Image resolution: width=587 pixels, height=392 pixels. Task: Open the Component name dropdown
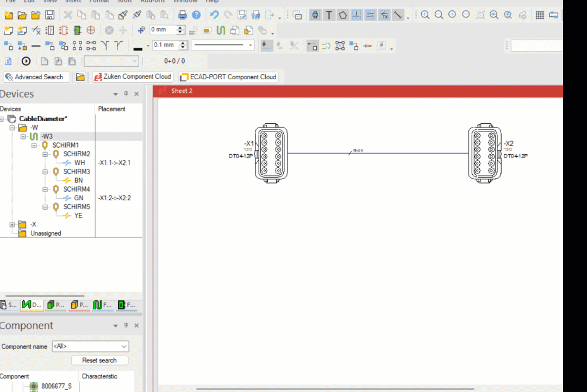coord(124,346)
